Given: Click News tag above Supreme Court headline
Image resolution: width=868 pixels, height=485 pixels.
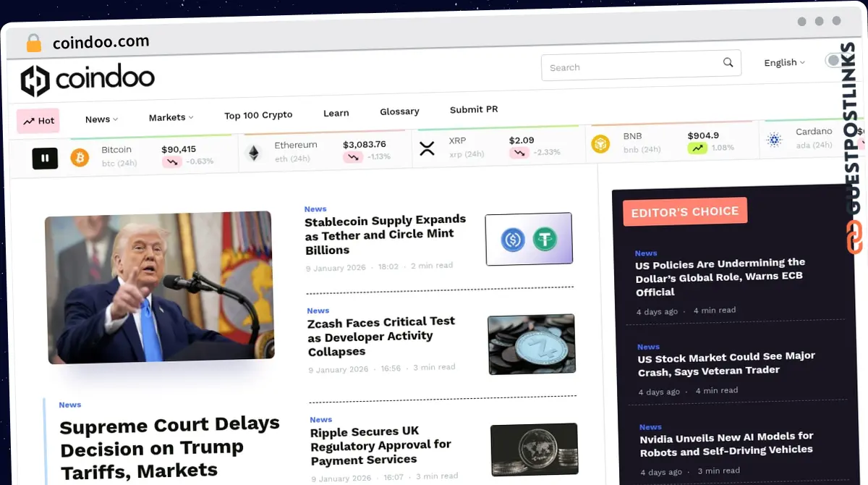Looking at the screenshot, I should click(x=70, y=405).
